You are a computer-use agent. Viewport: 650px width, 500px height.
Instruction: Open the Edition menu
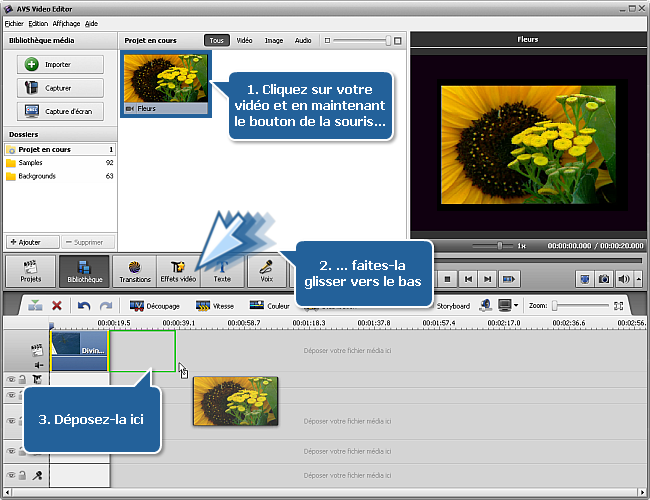pyautogui.click(x=38, y=22)
